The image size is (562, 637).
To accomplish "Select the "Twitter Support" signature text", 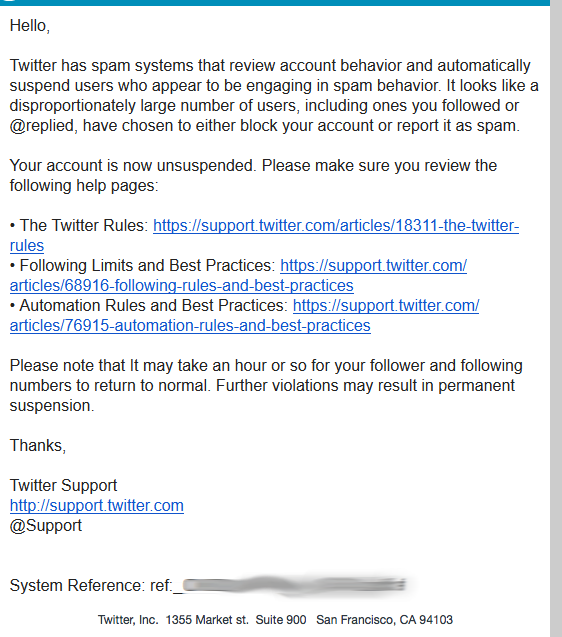I will pos(63,485).
